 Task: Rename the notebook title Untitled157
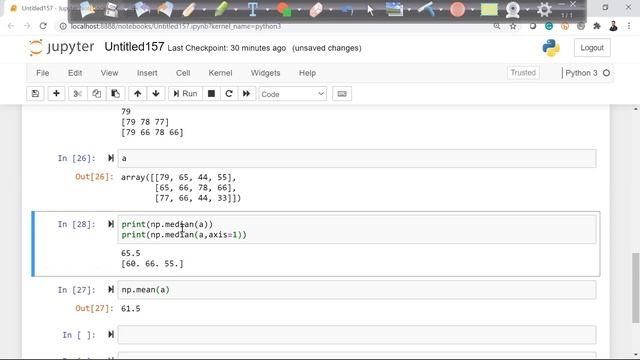(134, 47)
